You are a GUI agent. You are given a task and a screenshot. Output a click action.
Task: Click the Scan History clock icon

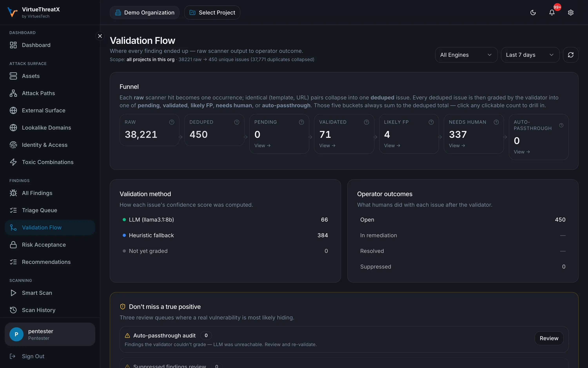click(13, 310)
